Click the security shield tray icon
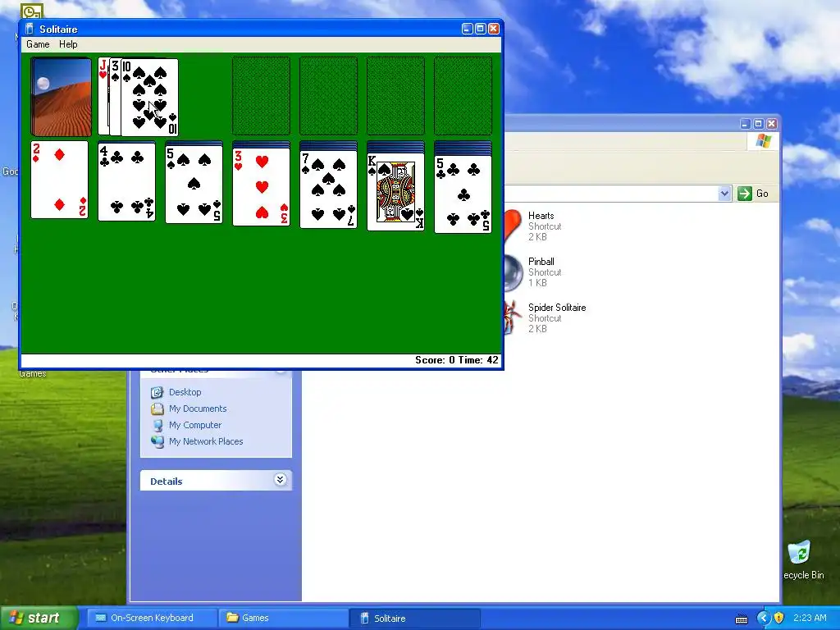 click(779, 619)
